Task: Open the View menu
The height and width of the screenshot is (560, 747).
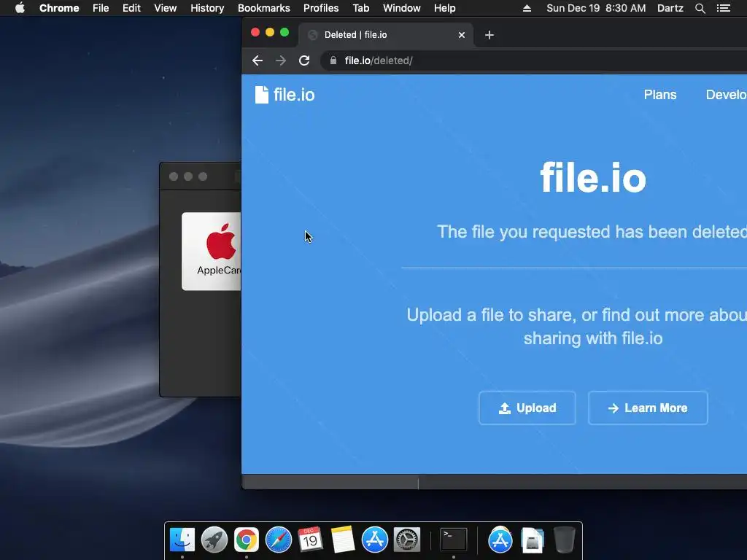Action: click(166, 8)
